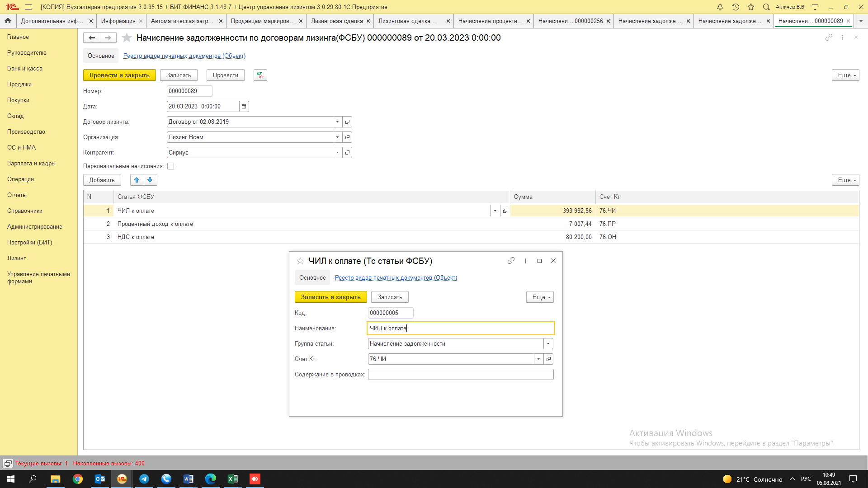868x488 pixels.
Task: Add document to favorites with star
Action: (x=127, y=38)
